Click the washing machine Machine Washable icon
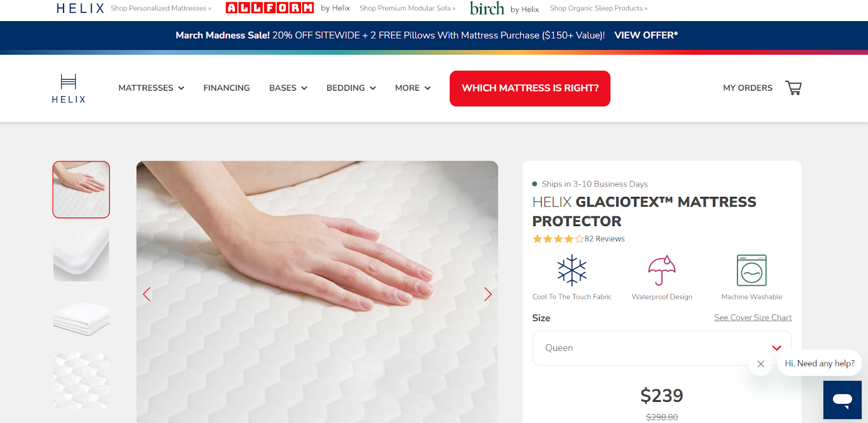Viewport: 868px width, 423px height. coord(751,270)
